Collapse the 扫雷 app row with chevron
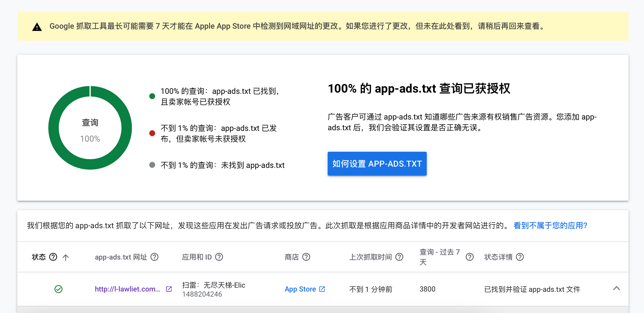 (617, 288)
